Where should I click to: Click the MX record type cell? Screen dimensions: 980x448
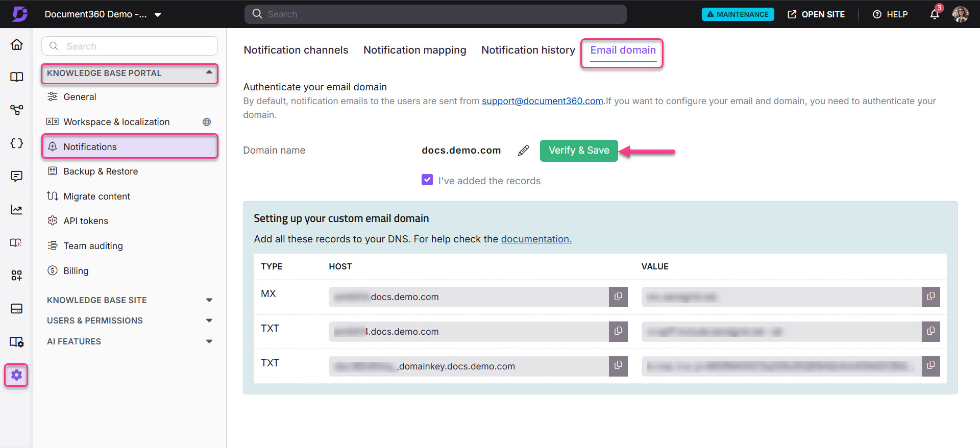coord(268,293)
